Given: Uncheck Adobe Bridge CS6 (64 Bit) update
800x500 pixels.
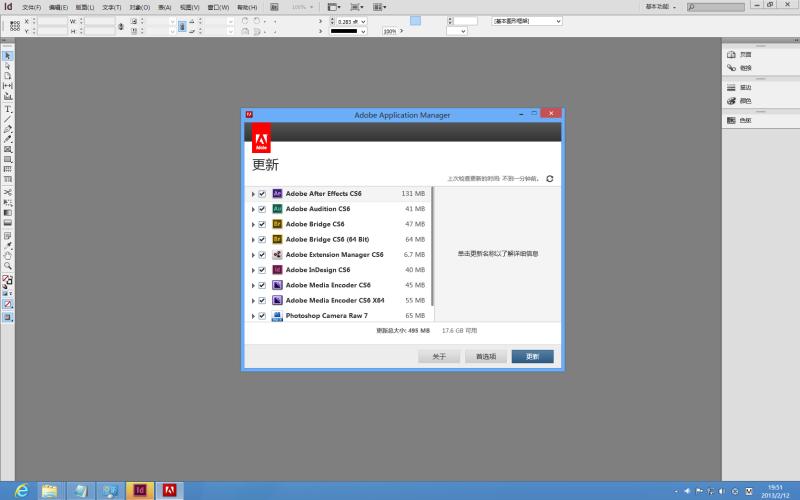Looking at the screenshot, I should [262, 240].
